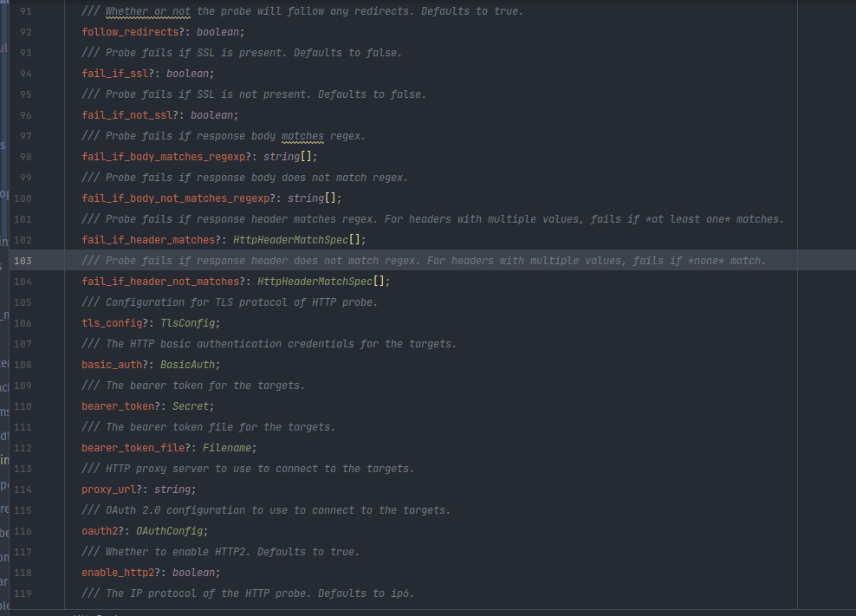Click line number 103 in the gutter
Screen dimensions: 856x616
(23, 260)
